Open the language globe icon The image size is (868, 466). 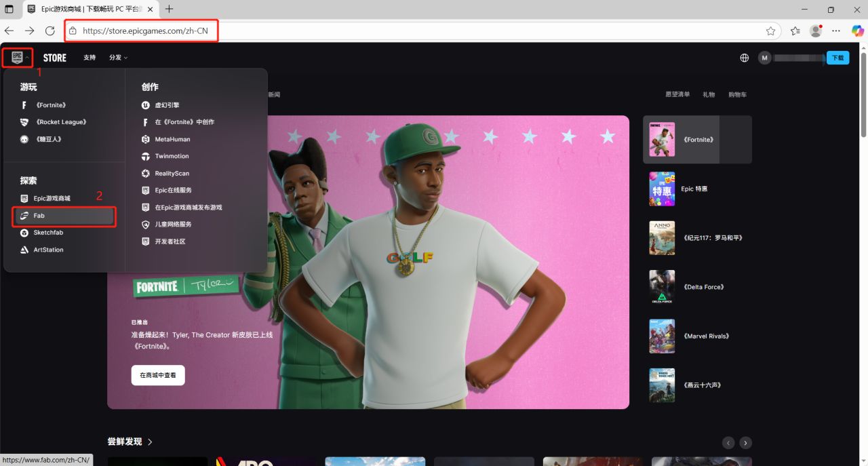745,58
